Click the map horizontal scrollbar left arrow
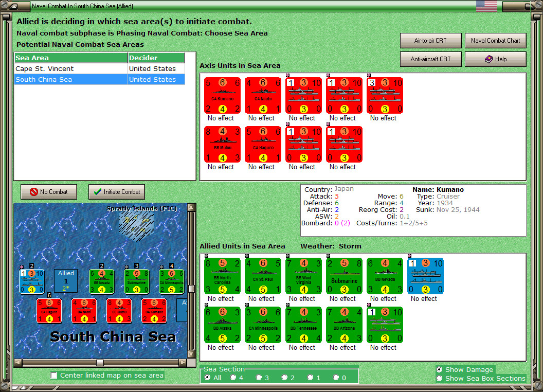The height and width of the screenshot is (392, 543). coord(18,363)
